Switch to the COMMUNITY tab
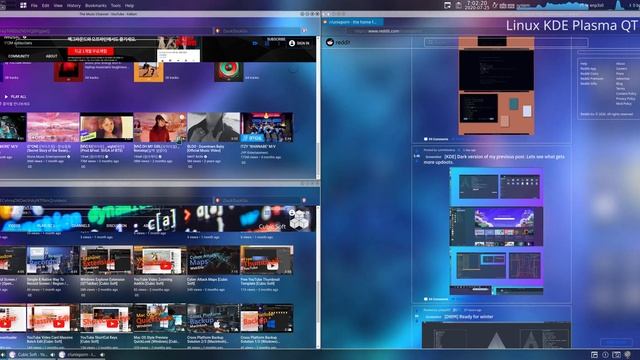This screenshot has width=640, height=360. click(19, 56)
